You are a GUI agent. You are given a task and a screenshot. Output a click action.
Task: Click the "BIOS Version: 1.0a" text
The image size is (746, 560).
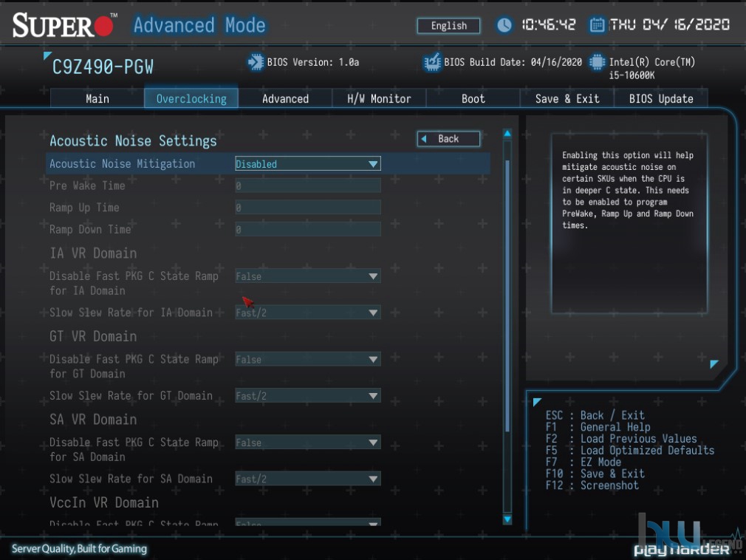click(x=313, y=62)
